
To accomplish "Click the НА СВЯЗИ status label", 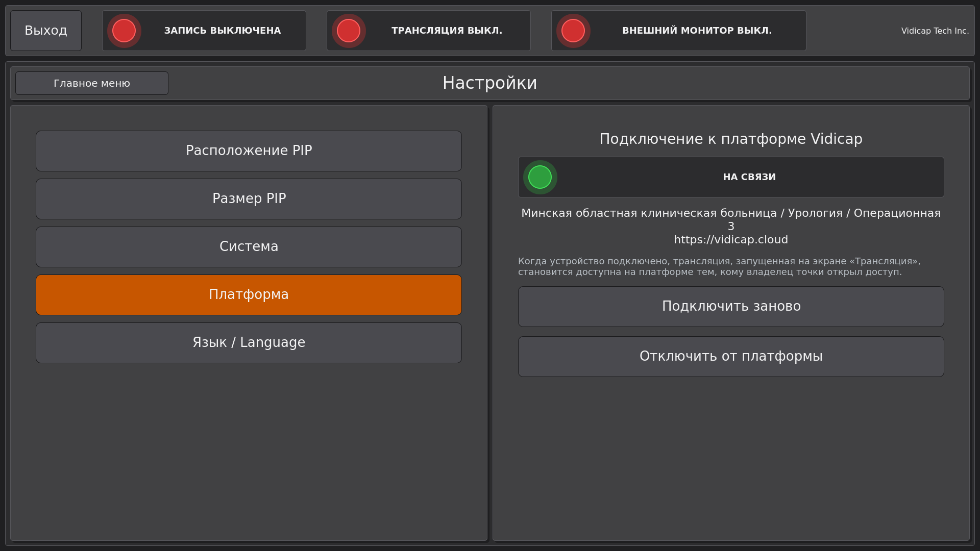I will tap(749, 177).
